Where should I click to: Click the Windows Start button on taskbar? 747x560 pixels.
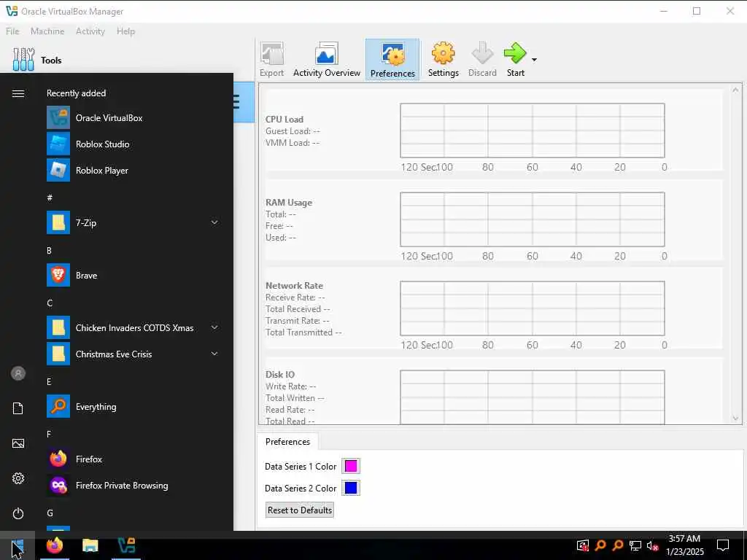click(18, 545)
